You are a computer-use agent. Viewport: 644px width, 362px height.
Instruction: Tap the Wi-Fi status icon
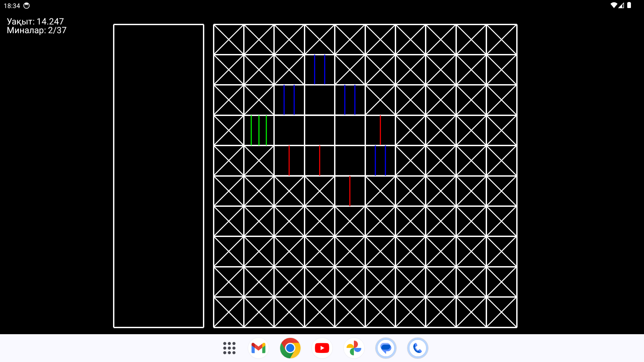click(x=613, y=5)
